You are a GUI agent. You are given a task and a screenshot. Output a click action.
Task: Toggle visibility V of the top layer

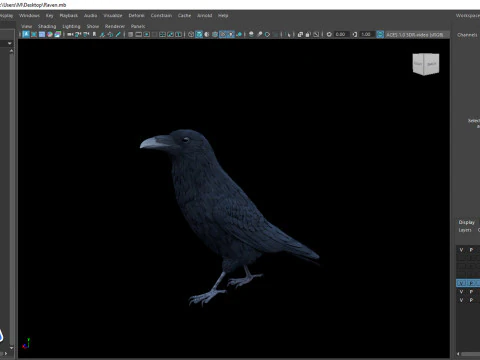(461, 250)
